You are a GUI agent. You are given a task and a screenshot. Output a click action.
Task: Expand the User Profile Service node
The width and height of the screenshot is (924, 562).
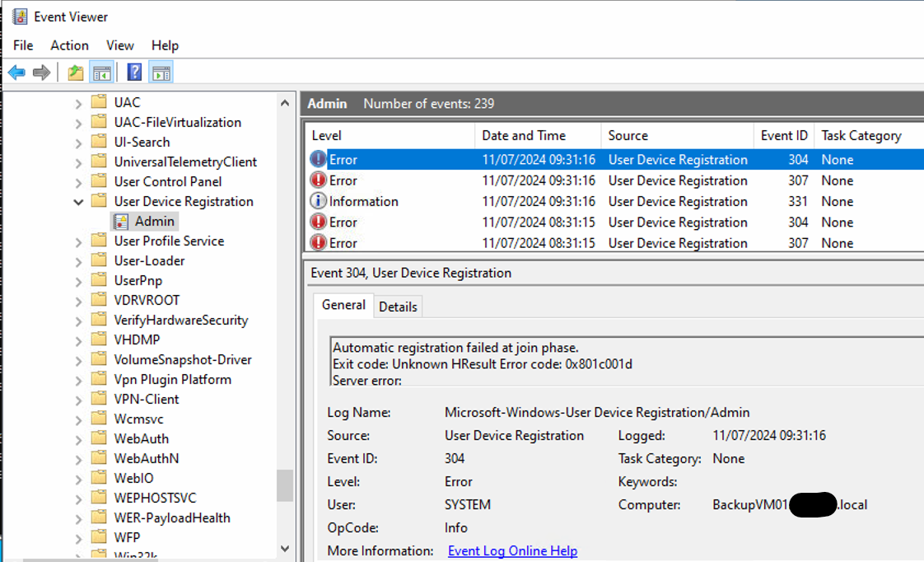(x=78, y=241)
